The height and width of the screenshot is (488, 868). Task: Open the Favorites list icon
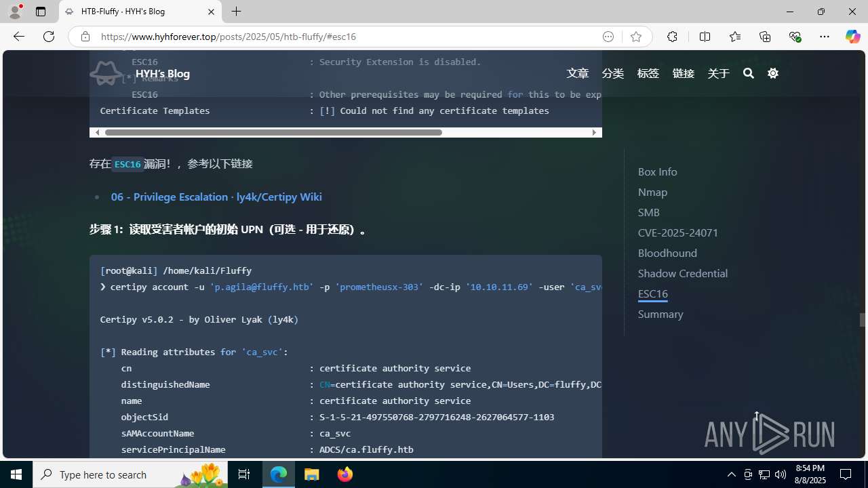735,37
